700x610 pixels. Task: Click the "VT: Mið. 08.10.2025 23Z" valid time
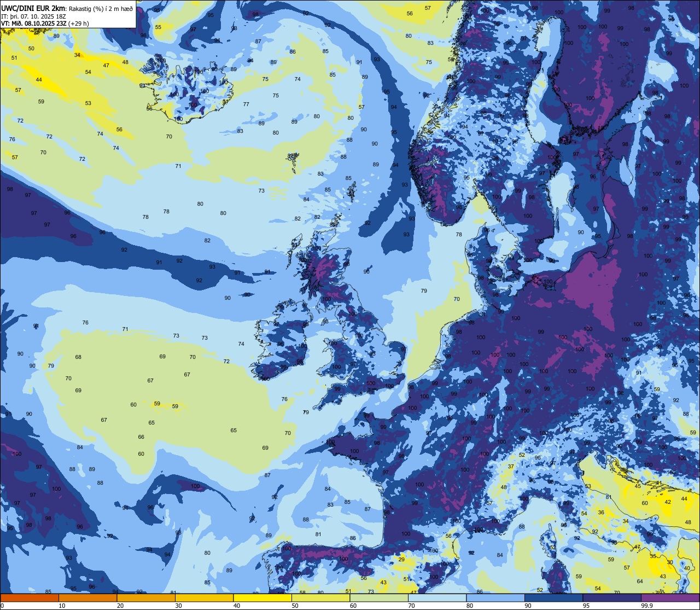pyautogui.click(x=34, y=24)
